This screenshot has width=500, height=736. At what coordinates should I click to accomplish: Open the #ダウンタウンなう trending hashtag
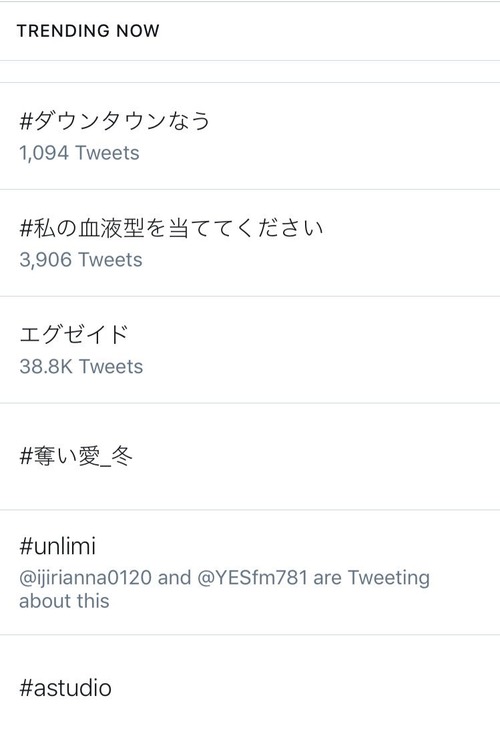(x=115, y=121)
